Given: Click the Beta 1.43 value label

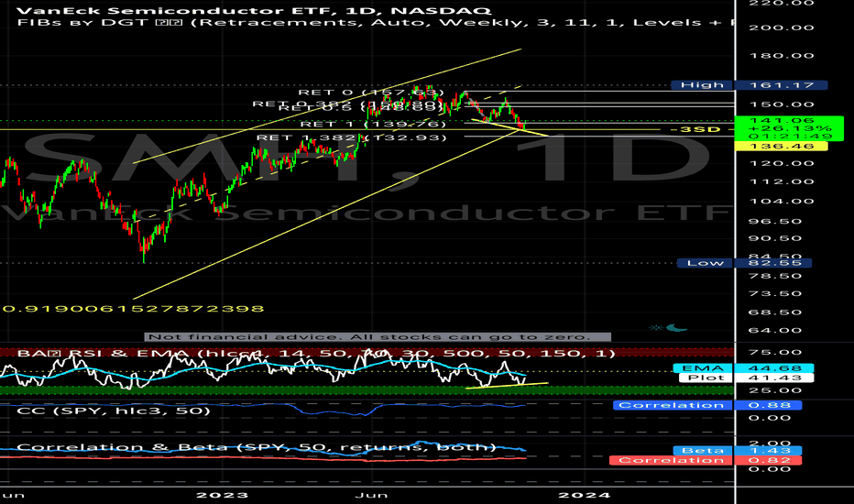Looking at the screenshot, I should point(738,451).
